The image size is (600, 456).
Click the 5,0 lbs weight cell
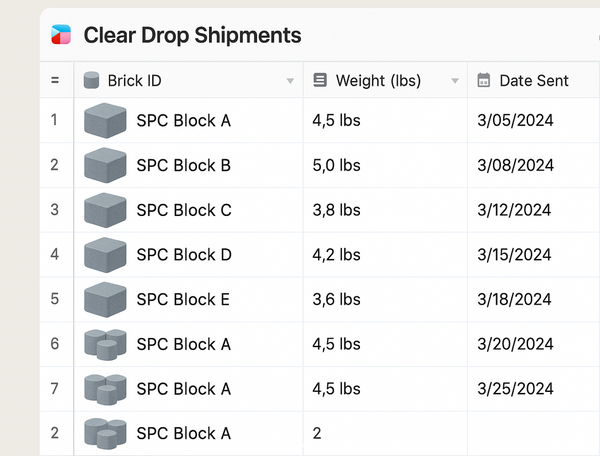pos(336,165)
